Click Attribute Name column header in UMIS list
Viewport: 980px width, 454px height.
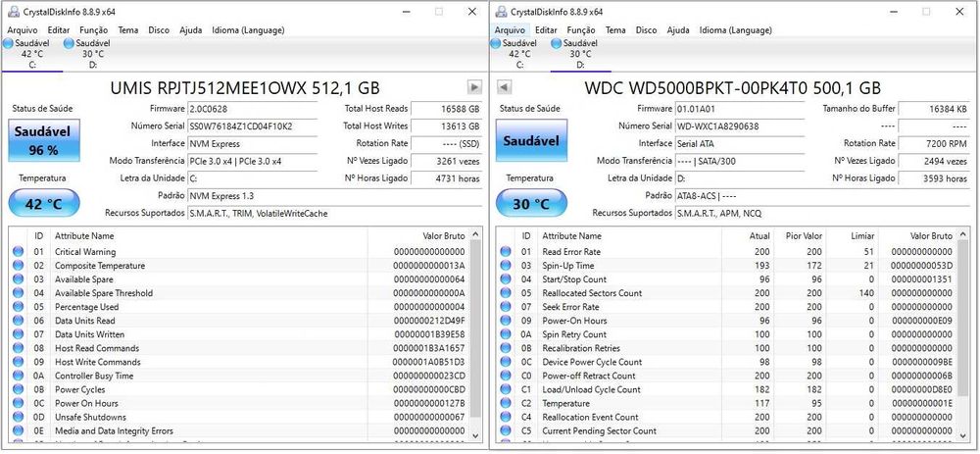[x=209, y=235]
